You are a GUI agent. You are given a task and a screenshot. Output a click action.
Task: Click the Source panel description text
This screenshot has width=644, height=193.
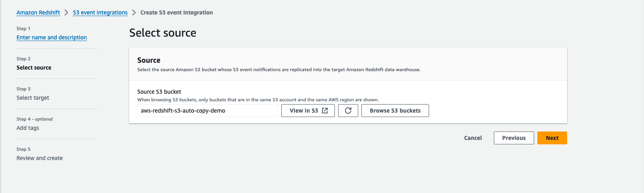click(279, 70)
